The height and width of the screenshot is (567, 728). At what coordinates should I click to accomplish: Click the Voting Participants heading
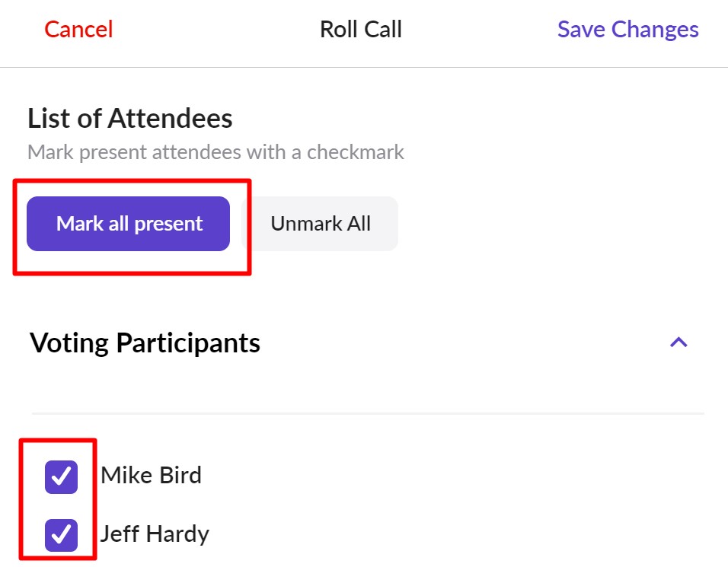click(x=145, y=343)
